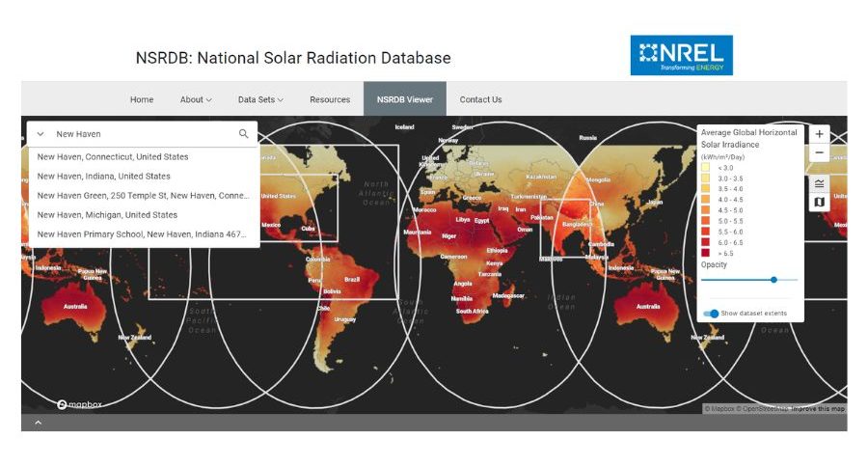Collapse the search panel chevron

tap(41, 134)
